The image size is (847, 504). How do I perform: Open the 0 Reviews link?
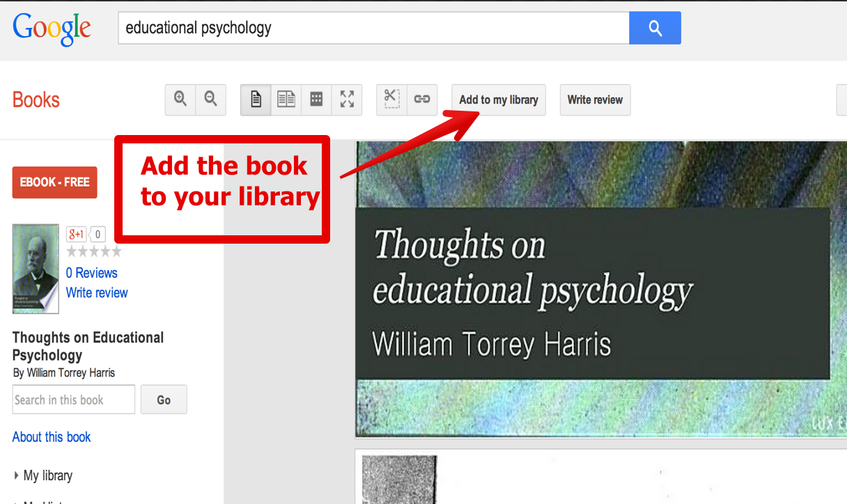(x=91, y=273)
